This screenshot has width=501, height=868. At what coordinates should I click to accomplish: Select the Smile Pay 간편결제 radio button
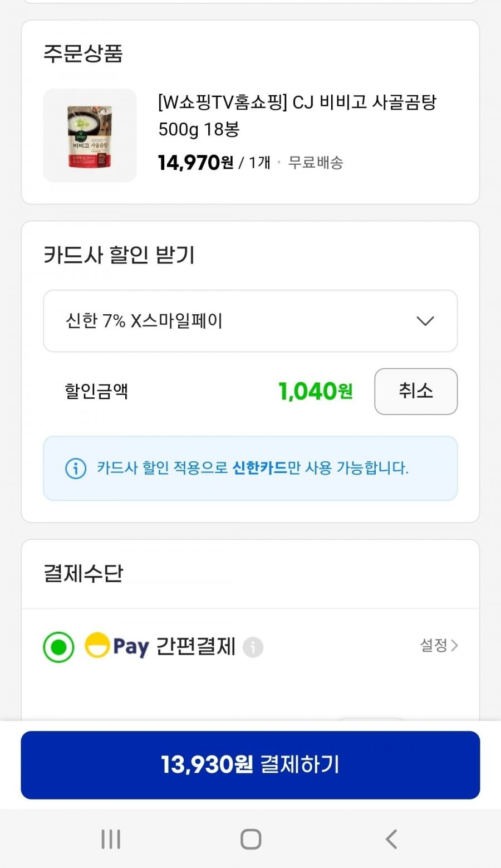point(58,647)
